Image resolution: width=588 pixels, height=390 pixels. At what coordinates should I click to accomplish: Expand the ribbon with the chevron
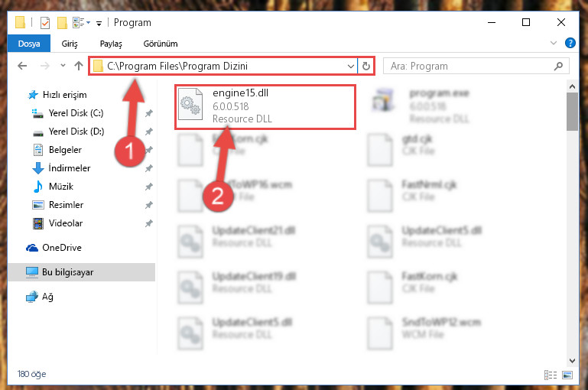point(553,43)
